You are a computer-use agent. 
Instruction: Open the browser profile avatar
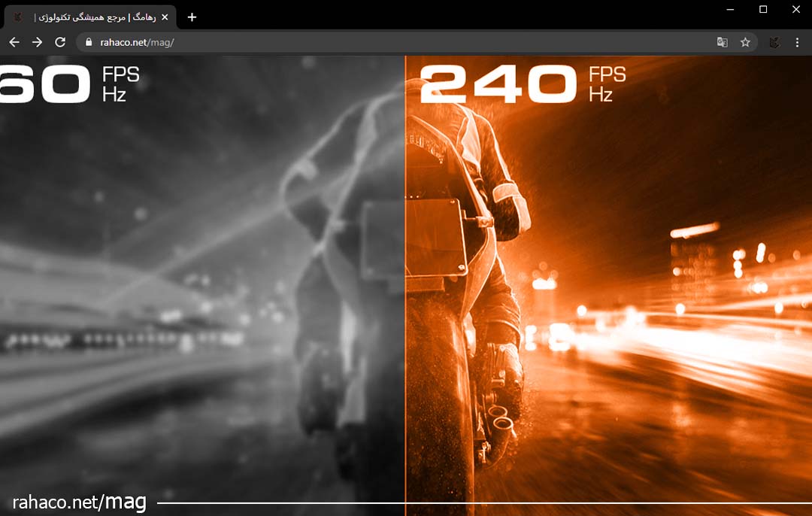pyautogui.click(x=774, y=42)
